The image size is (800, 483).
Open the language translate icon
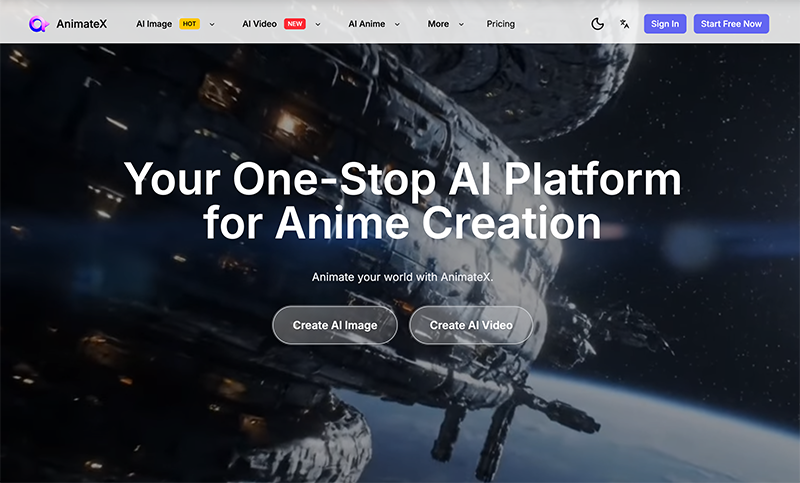624,24
